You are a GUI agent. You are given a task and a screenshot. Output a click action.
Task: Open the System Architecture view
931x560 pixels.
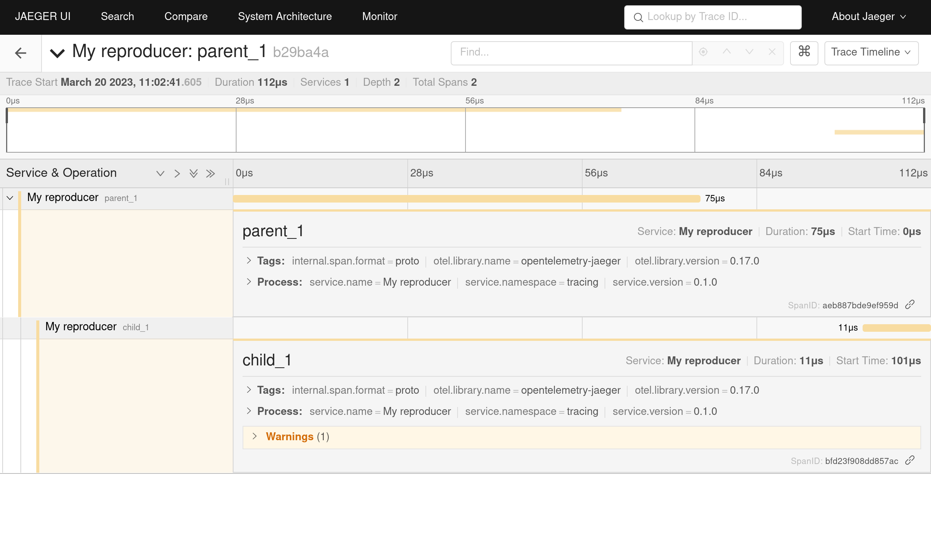285,16
